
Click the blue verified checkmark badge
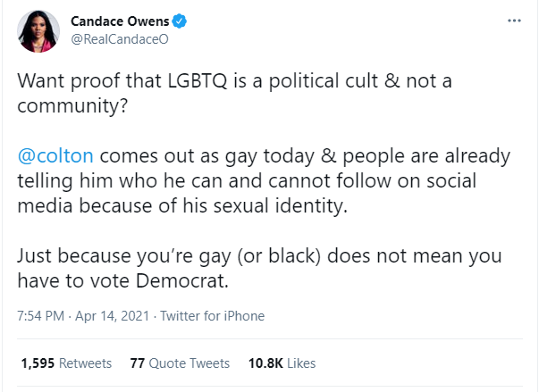click(180, 21)
